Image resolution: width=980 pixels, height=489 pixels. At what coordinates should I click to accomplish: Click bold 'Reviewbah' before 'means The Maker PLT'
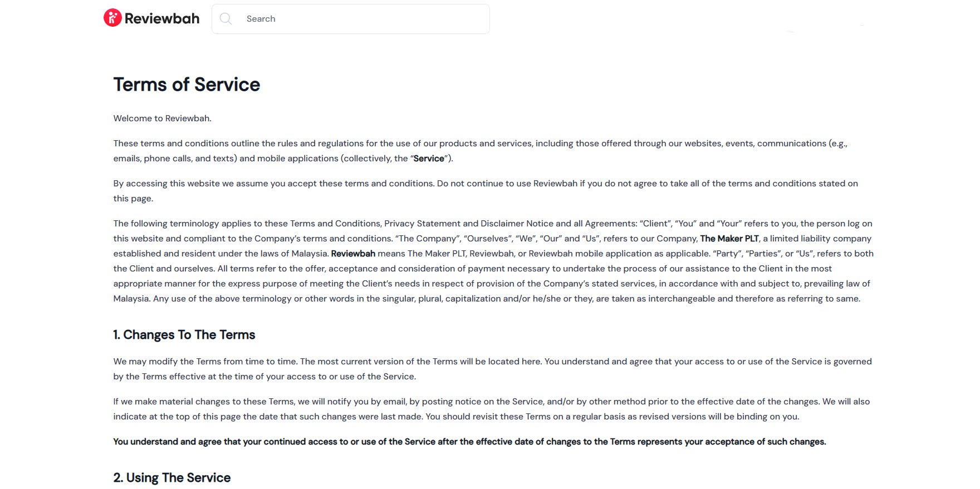click(x=353, y=254)
